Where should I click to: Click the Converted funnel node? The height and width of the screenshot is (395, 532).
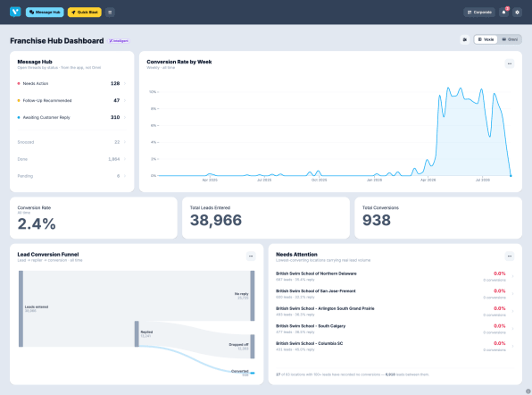[253, 373]
